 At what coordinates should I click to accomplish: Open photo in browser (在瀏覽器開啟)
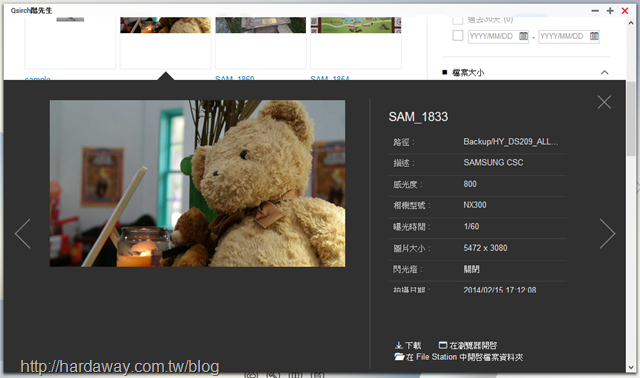468,345
